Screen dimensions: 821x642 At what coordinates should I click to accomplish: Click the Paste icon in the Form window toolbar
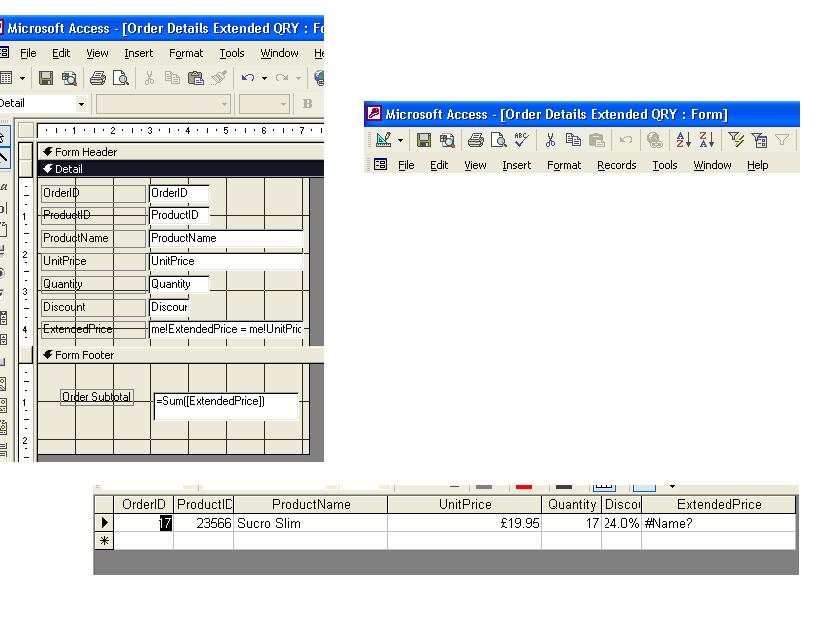[x=596, y=140]
